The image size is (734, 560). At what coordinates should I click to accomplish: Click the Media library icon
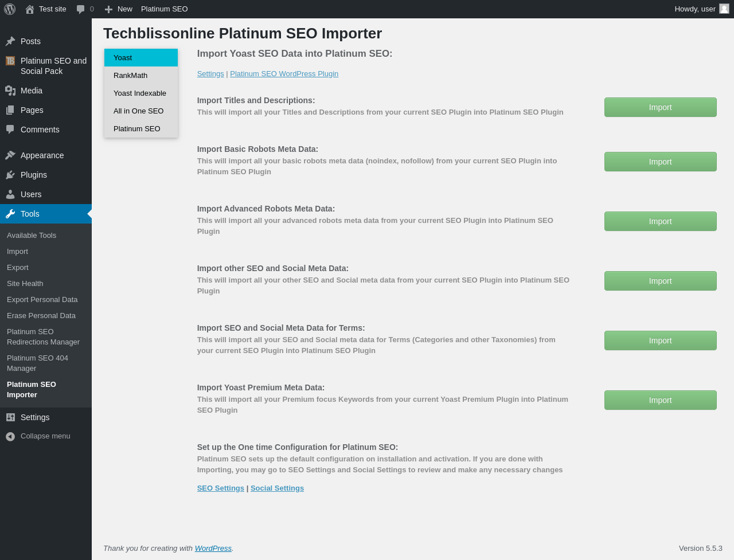point(10,91)
